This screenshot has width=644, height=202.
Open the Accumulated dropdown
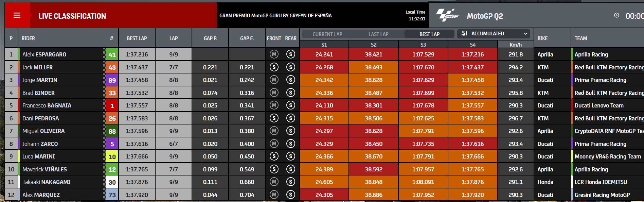tap(495, 34)
